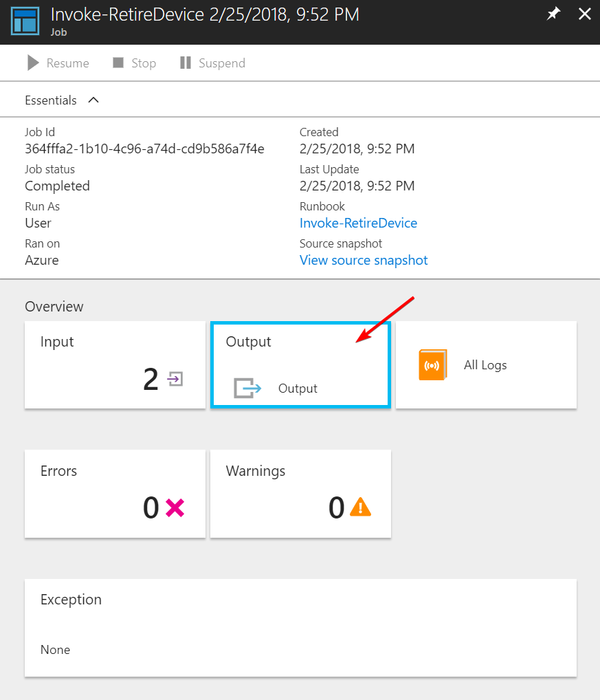The width and height of the screenshot is (600, 700).
Task: Click the Job blade icon in header
Action: pos(25,21)
